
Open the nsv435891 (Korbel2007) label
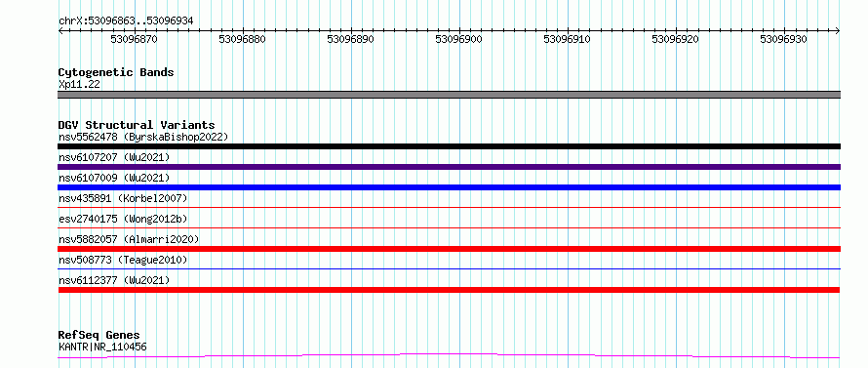click(123, 198)
